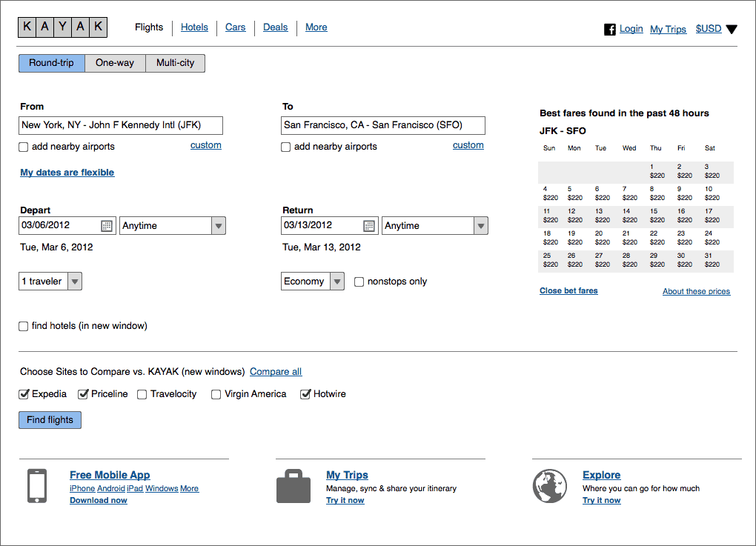Click Try it now under My Trips
The height and width of the screenshot is (546, 756).
(345, 500)
